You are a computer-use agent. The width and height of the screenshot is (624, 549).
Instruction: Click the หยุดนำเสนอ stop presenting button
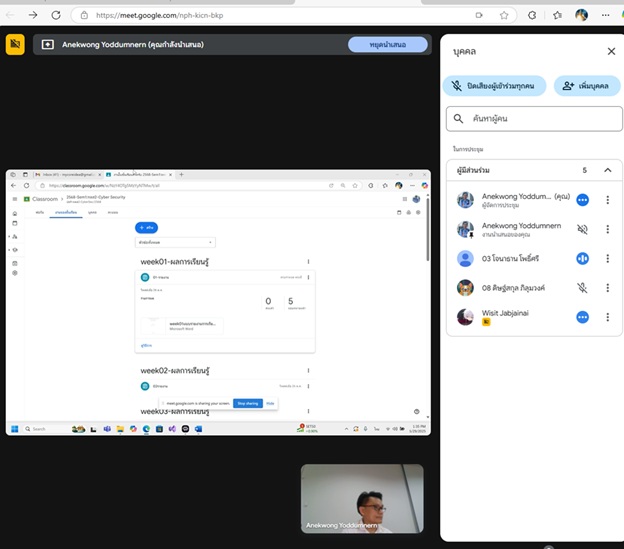(388, 45)
